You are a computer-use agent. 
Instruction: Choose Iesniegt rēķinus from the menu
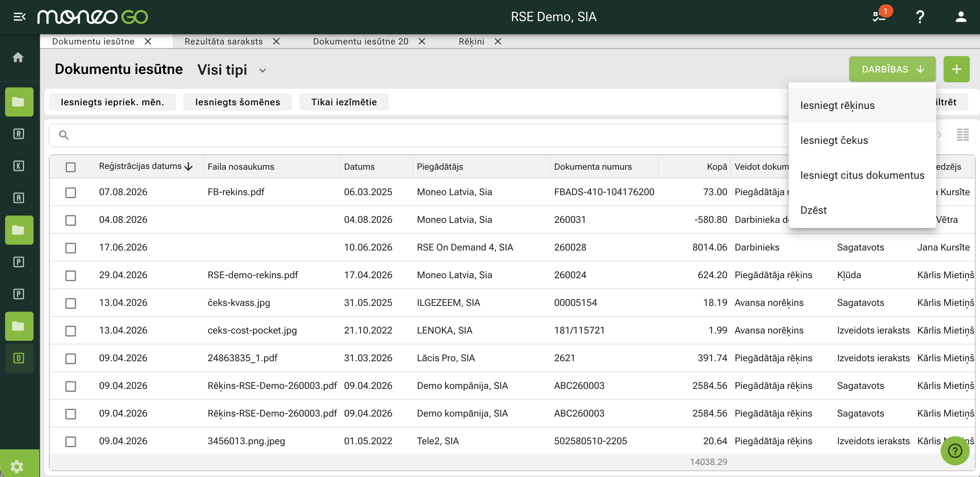(862, 105)
